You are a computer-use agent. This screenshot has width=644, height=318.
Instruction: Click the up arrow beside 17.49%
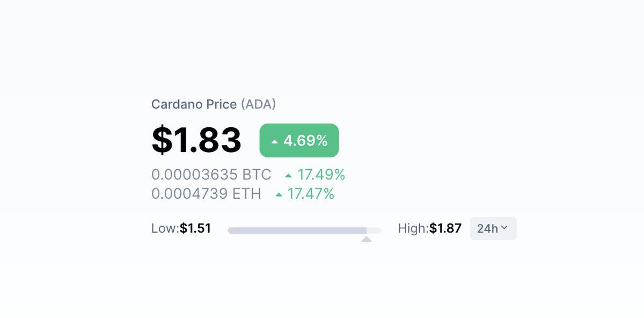pos(289,175)
